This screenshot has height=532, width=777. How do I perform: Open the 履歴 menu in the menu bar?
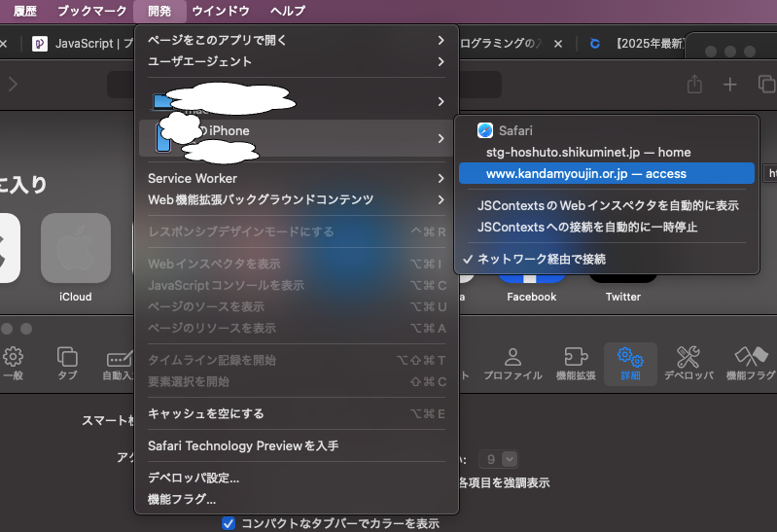[x=24, y=11]
